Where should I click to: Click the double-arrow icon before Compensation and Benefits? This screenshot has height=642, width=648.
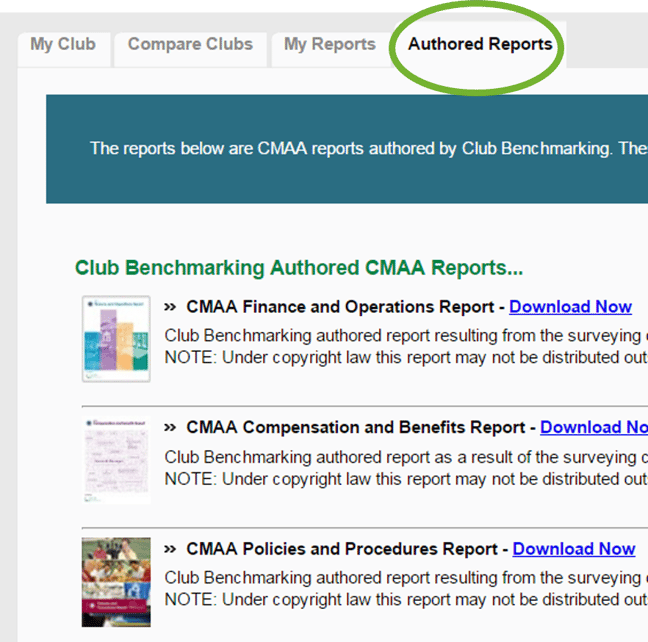click(x=170, y=428)
